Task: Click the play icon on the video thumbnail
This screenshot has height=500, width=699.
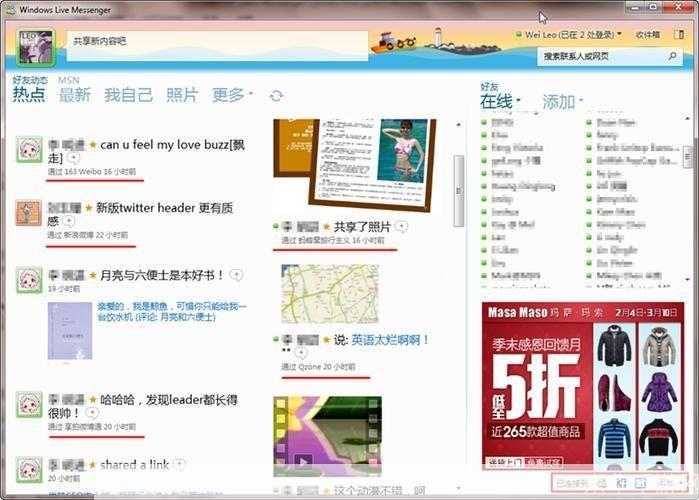Action: (x=304, y=461)
